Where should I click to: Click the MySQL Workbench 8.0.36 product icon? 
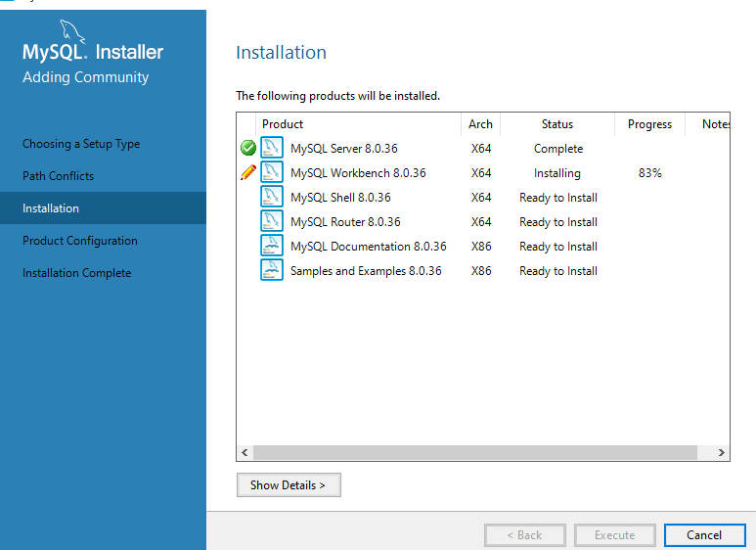click(x=272, y=172)
